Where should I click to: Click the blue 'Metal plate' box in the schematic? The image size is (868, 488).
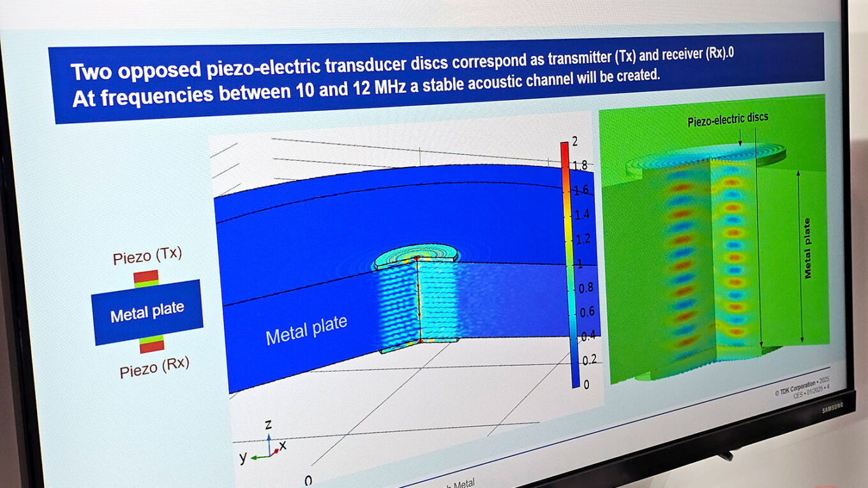click(x=147, y=312)
